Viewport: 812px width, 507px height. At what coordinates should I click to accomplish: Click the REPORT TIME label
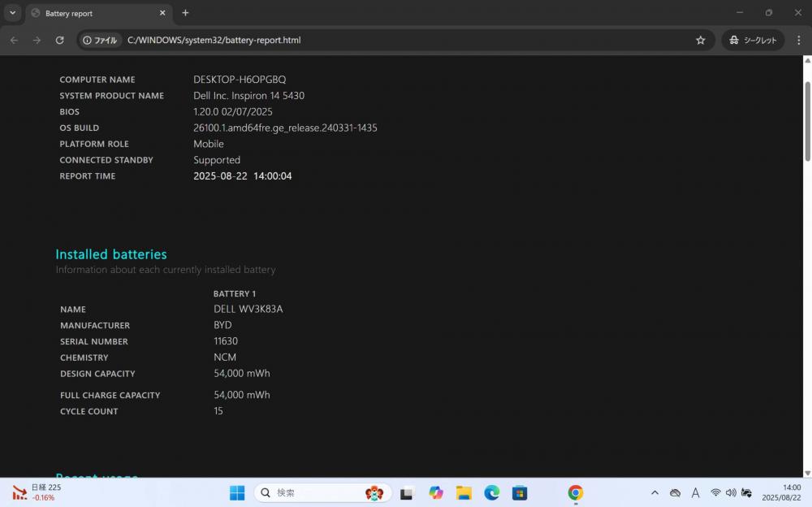tap(88, 175)
